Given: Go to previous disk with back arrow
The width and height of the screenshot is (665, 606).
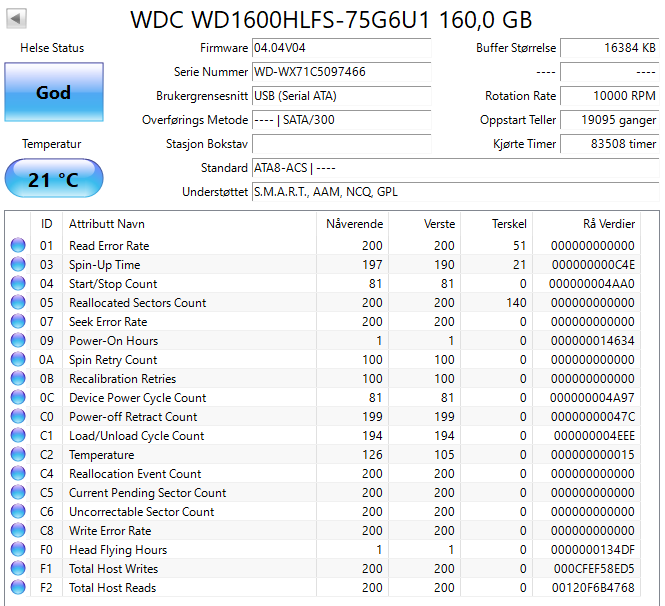Looking at the screenshot, I should (17, 19).
